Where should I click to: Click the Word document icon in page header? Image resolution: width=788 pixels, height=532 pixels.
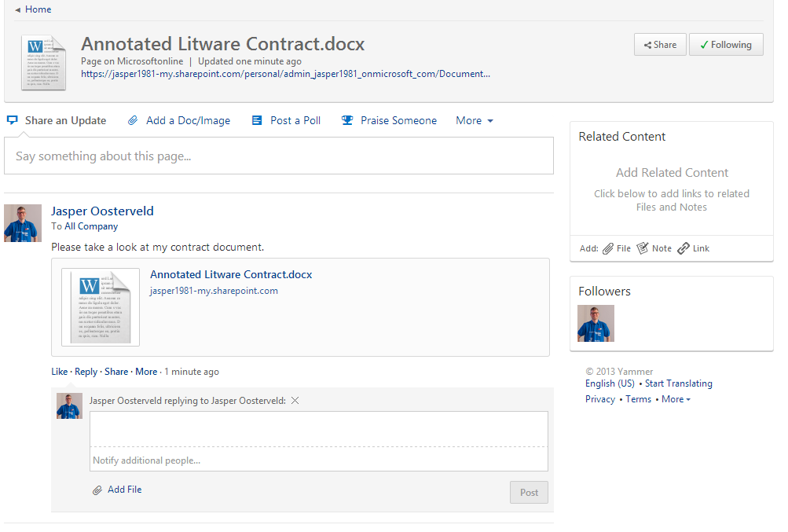44,63
